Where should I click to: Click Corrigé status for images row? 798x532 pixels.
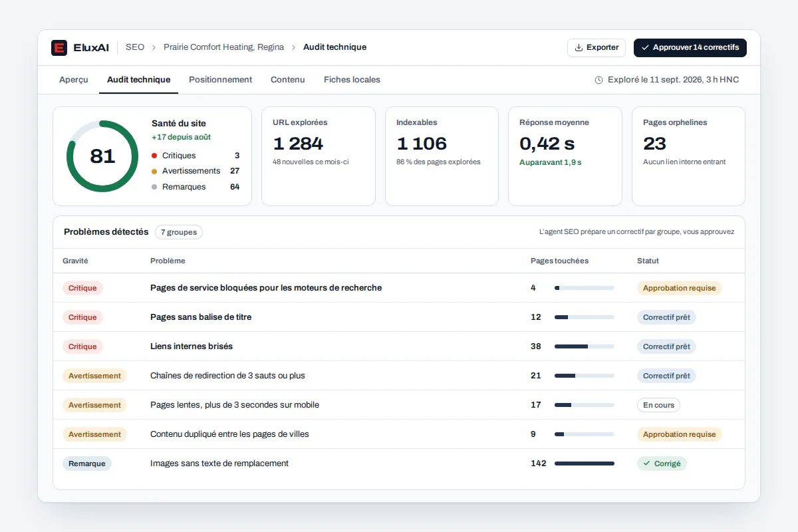point(662,464)
